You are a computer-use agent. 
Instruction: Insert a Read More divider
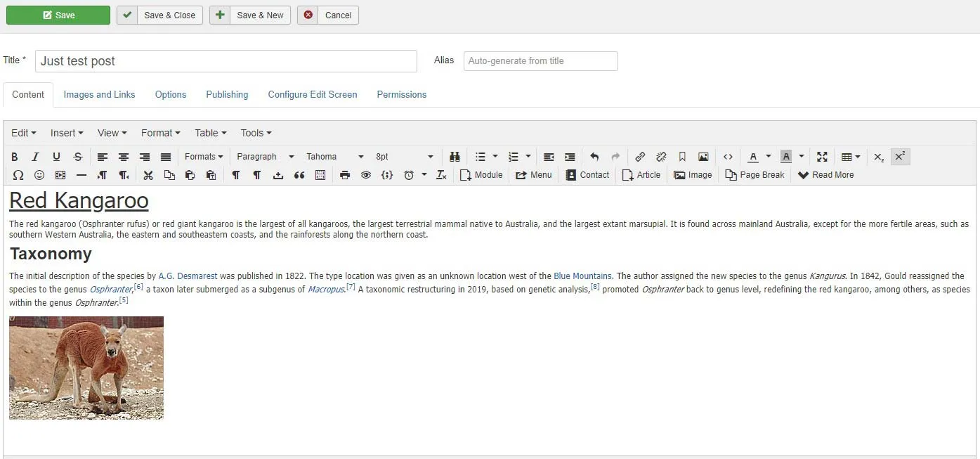point(825,175)
